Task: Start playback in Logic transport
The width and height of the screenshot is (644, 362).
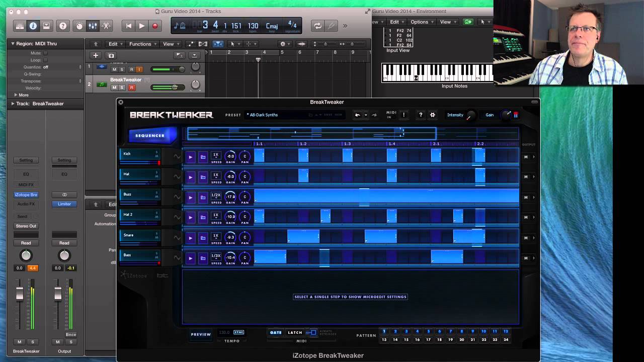Action: point(142,26)
